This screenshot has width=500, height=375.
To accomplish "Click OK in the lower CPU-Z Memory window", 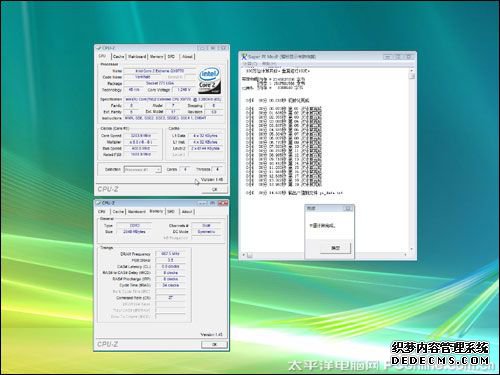I will point(214,344).
